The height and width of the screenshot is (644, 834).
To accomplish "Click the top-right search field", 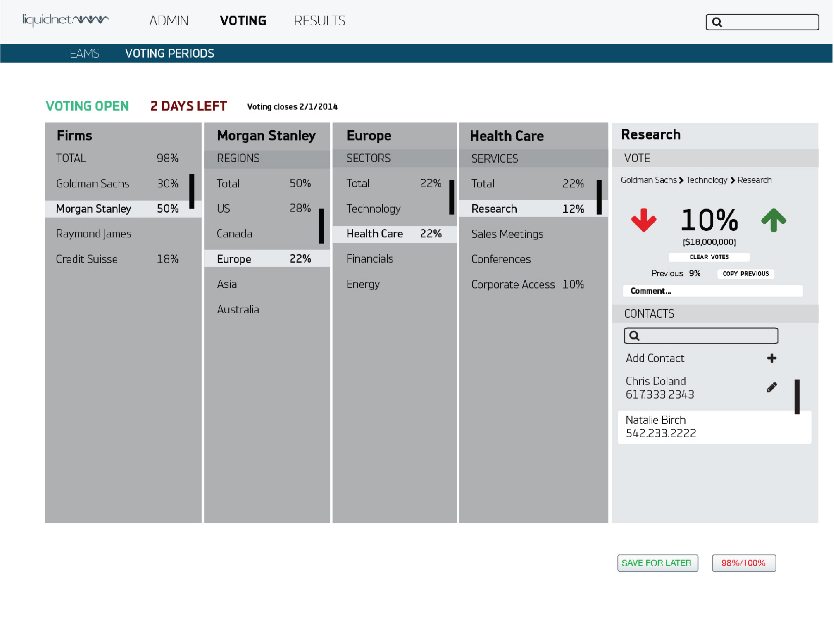I will [763, 22].
